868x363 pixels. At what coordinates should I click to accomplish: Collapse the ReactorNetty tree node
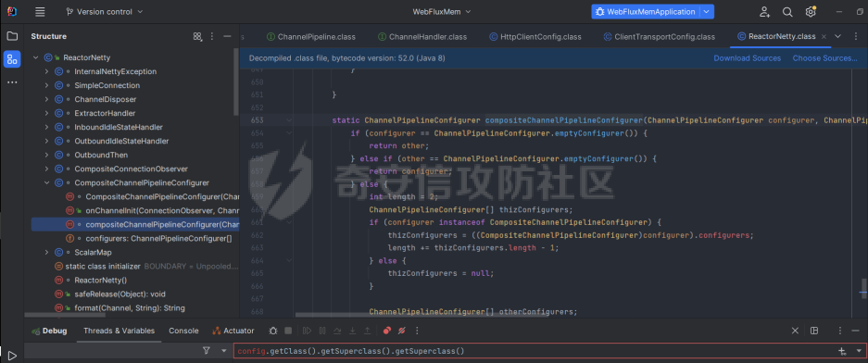tap(36, 57)
